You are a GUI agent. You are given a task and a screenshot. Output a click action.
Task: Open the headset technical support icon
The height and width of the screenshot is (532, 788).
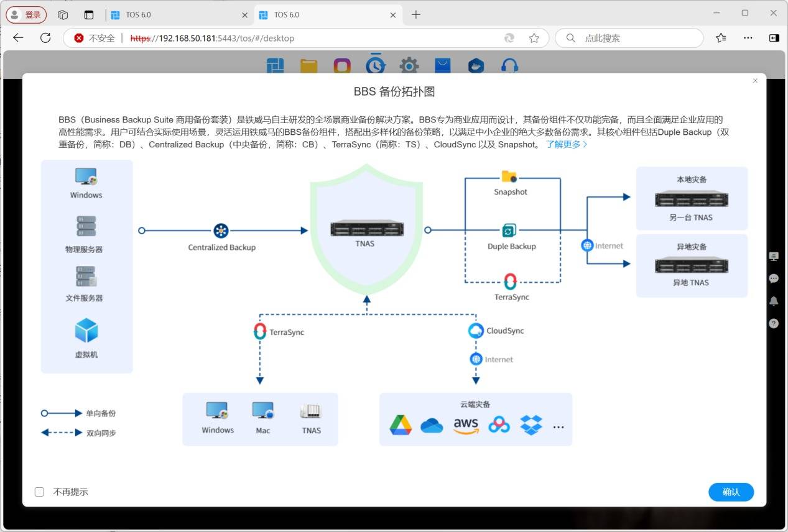(509, 66)
